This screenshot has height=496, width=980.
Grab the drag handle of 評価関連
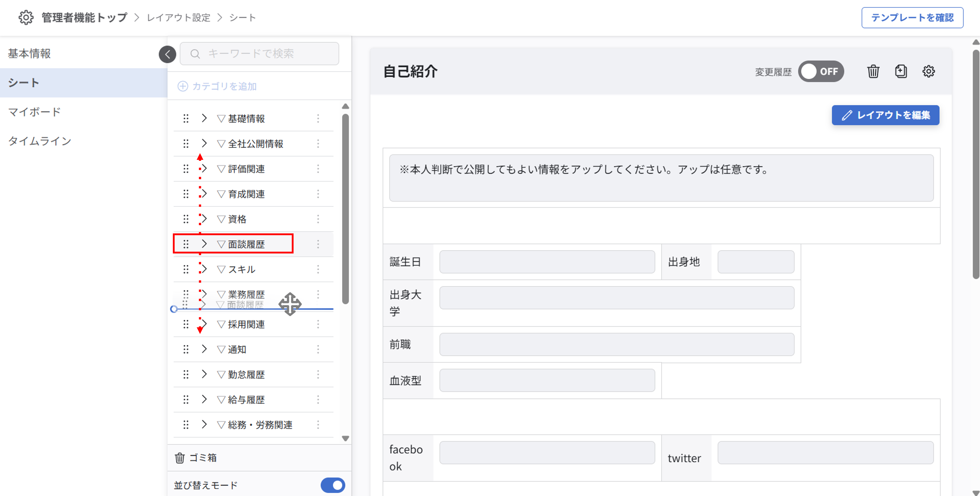point(186,169)
